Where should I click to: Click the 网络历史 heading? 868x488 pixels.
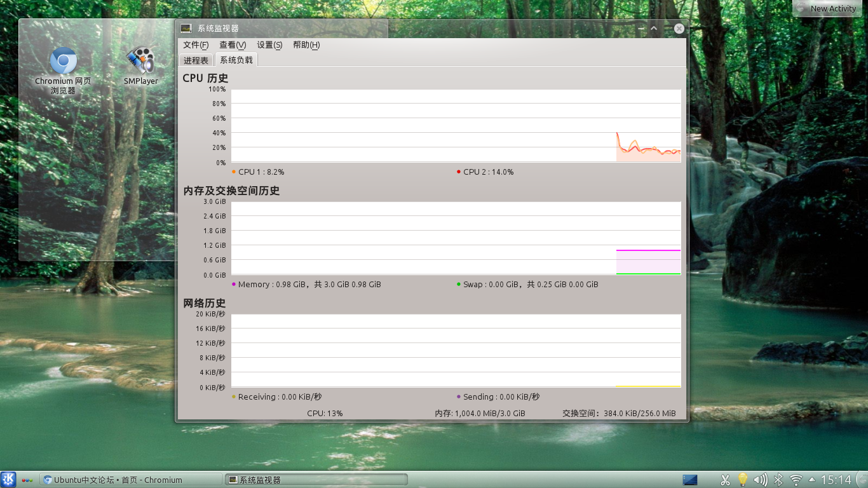click(205, 303)
